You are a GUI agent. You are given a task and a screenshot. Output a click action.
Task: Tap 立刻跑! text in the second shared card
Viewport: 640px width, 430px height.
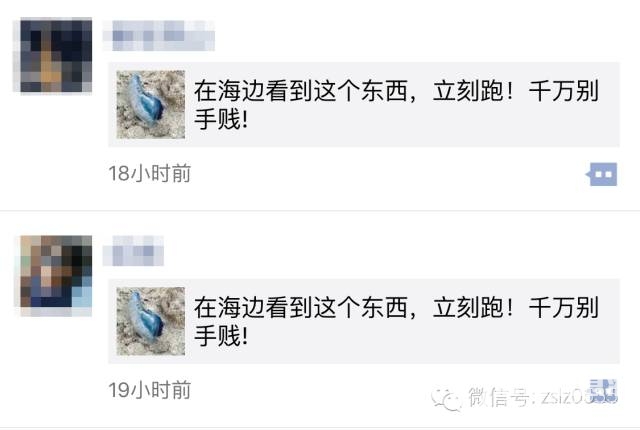tap(472, 307)
